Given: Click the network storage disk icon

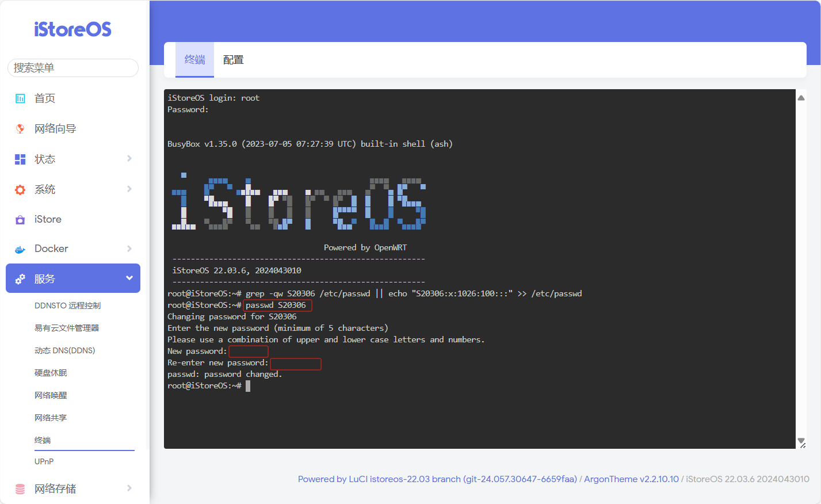Looking at the screenshot, I should [20, 489].
